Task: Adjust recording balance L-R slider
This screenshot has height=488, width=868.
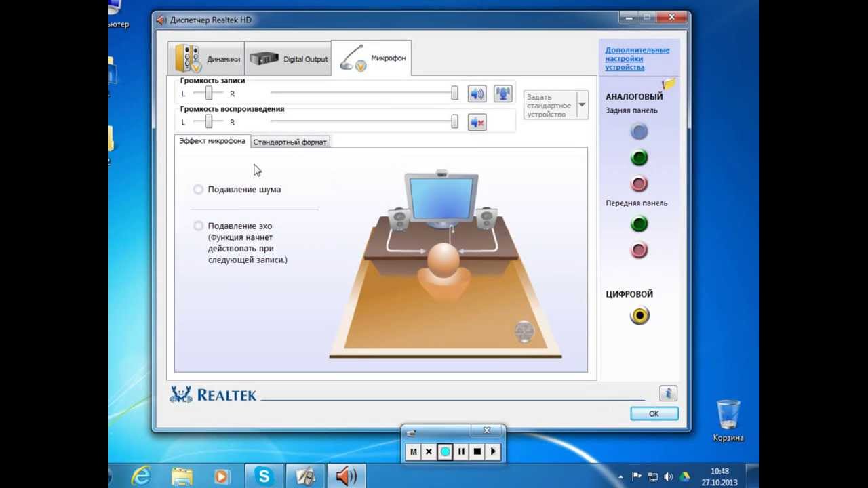Action: pyautogui.click(x=208, y=94)
